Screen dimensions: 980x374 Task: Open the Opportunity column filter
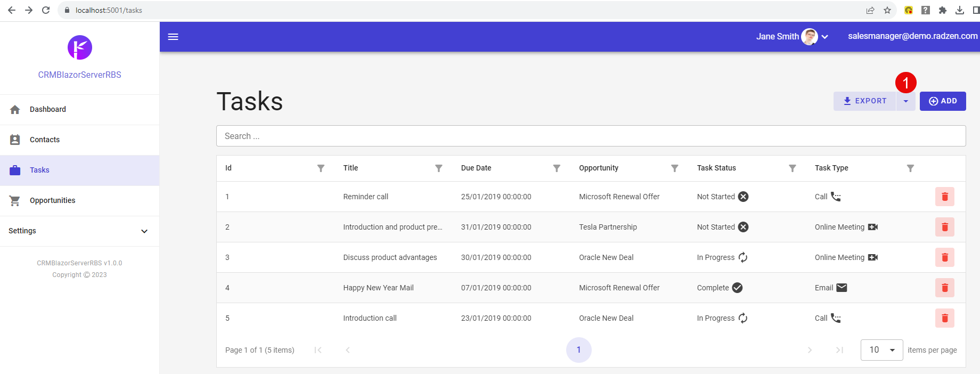[x=675, y=168]
